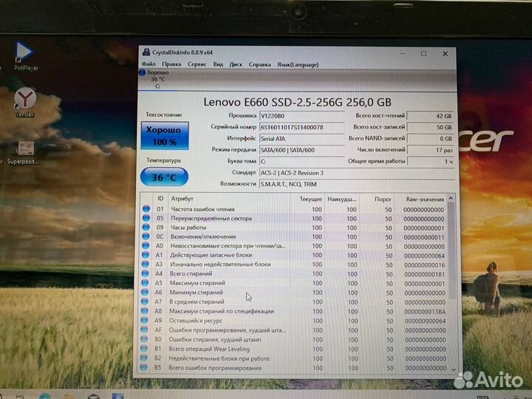Viewport: 532px width, 399px height.
Task: Click status dot for attribute A9 row
Action: click(x=144, y=320)
